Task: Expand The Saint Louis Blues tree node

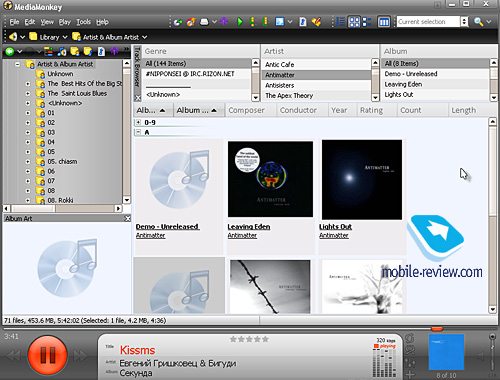Action: click(28, 93)
